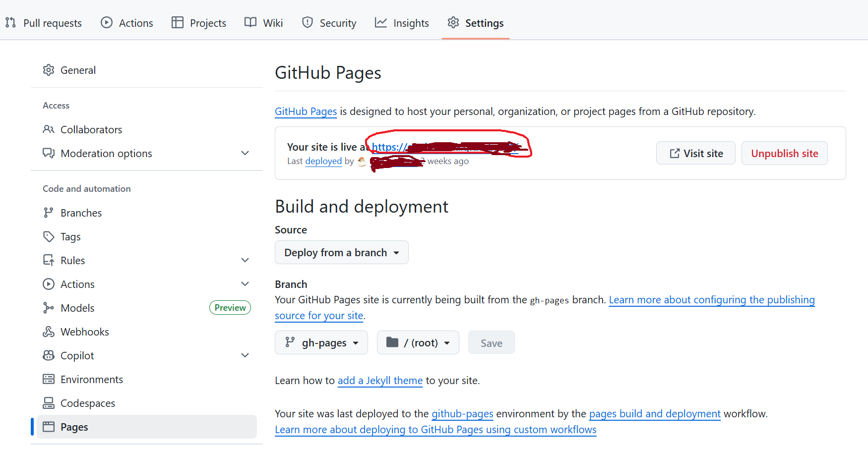Go to the Wiki tab

click(263, 23)
